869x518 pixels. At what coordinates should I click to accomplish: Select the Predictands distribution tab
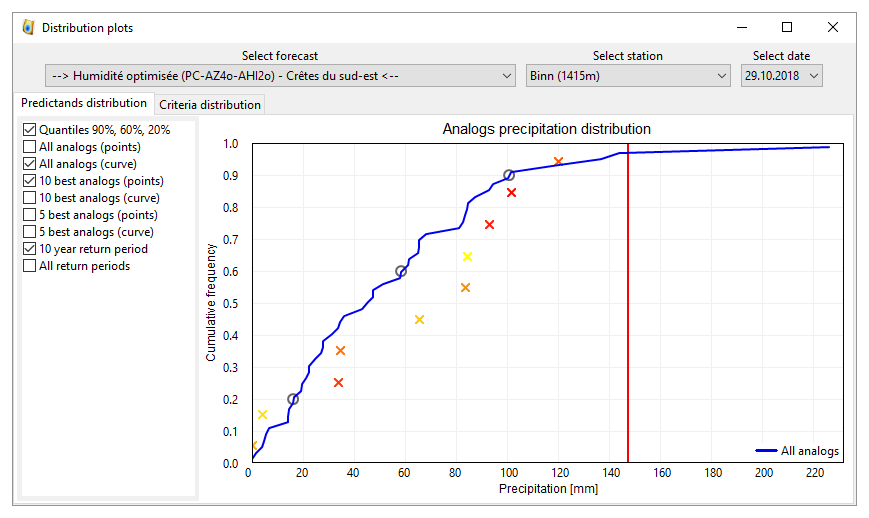(84, 103)
